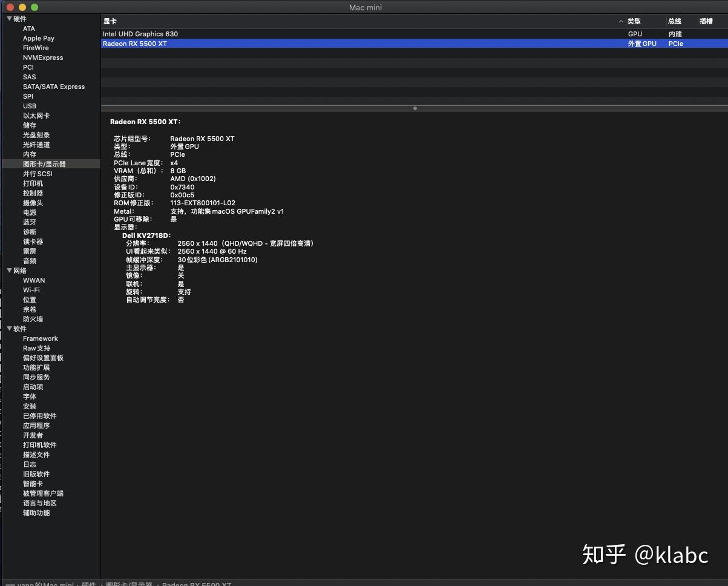Select 雷雳 in the hardware sidebar

pos(29,251)
